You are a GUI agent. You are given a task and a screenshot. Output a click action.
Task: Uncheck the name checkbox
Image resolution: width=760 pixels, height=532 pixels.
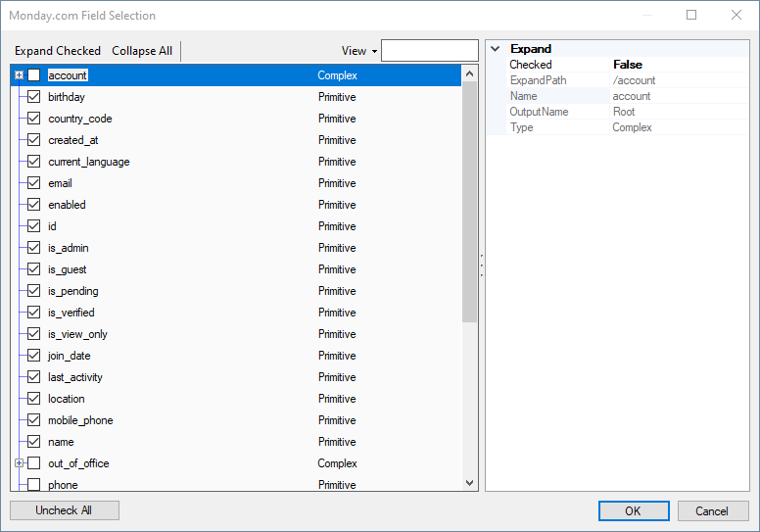(34, 442)
